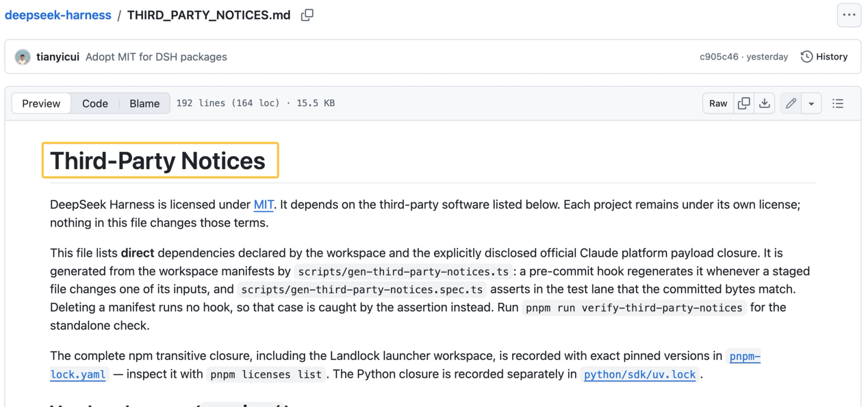Click '192 lines (164 loc) · 15.5 KB' text
The image size is (868, 407).
(x=256, y=103)
